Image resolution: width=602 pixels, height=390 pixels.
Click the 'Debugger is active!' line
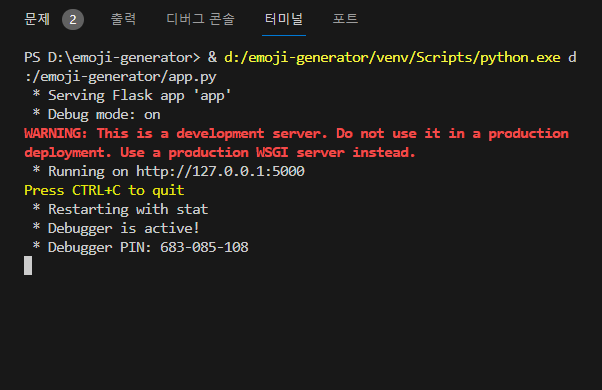(124, 228)
